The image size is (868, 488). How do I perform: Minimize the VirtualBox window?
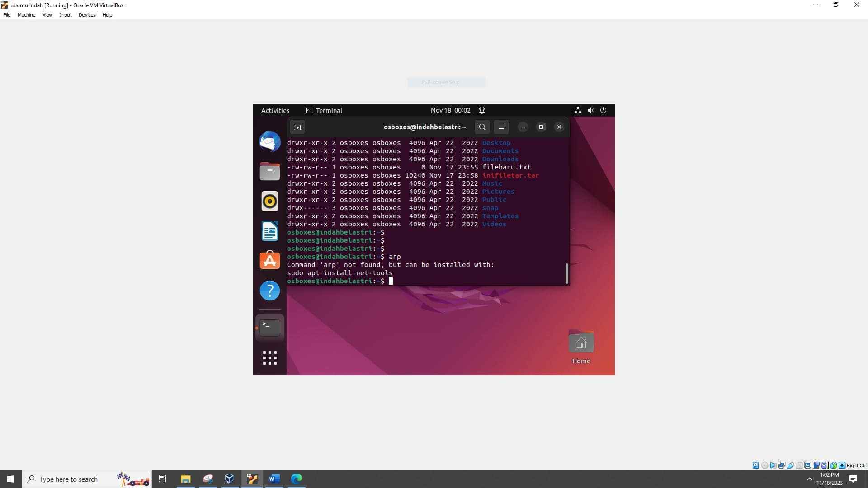tap(816, 5)
